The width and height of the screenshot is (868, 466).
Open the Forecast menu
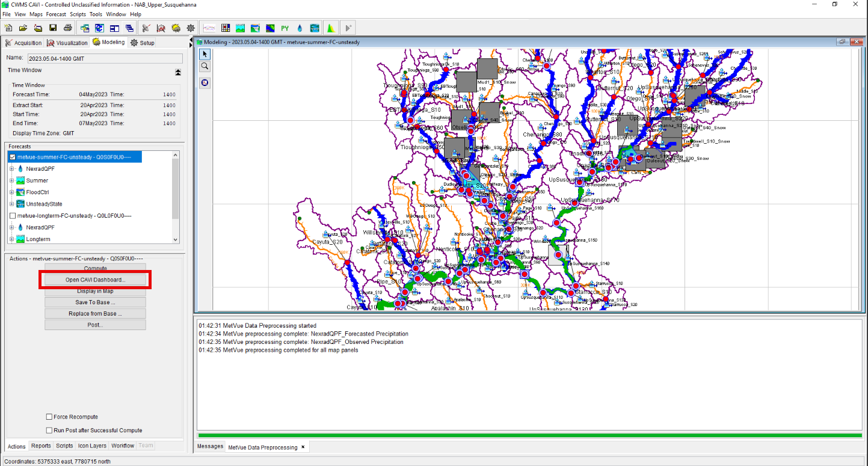pyautogui.click(x=57, y=14)
